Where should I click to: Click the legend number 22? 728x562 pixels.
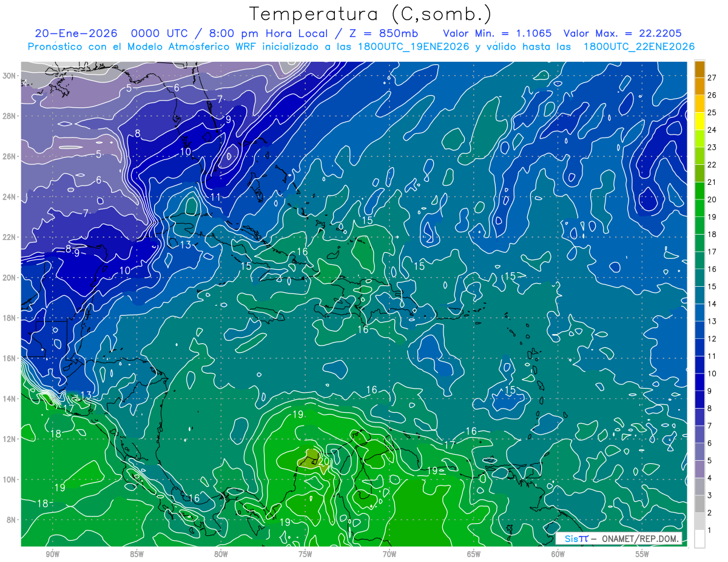[x=712, y=164]
